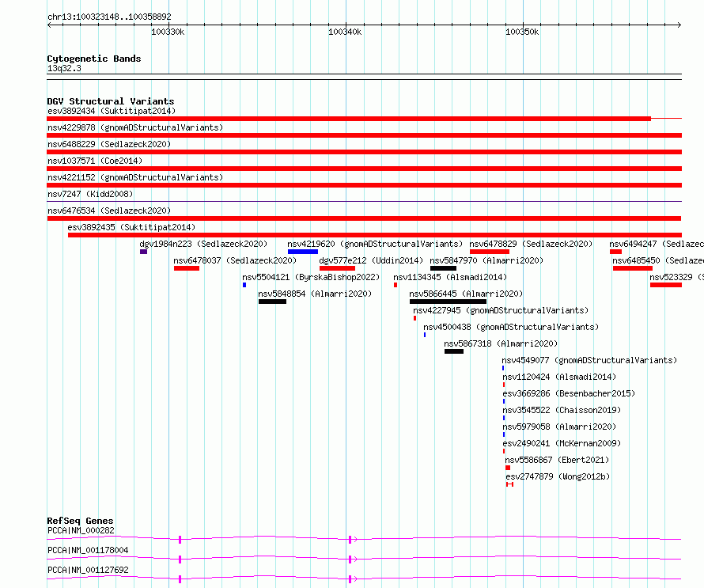Select the chr13:100323148..100358892 coordinate text
The width and height of the screenshot is (704, 588).
tap(109, 17)
